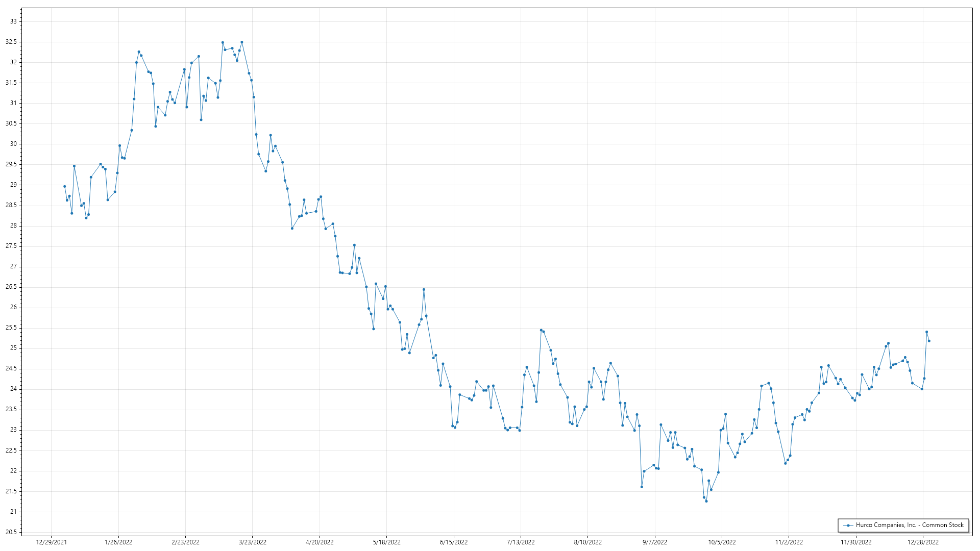Click the 33 value on the y-axis
The width and height of the screenshot is (980, 551).
[x=13, y=21]
